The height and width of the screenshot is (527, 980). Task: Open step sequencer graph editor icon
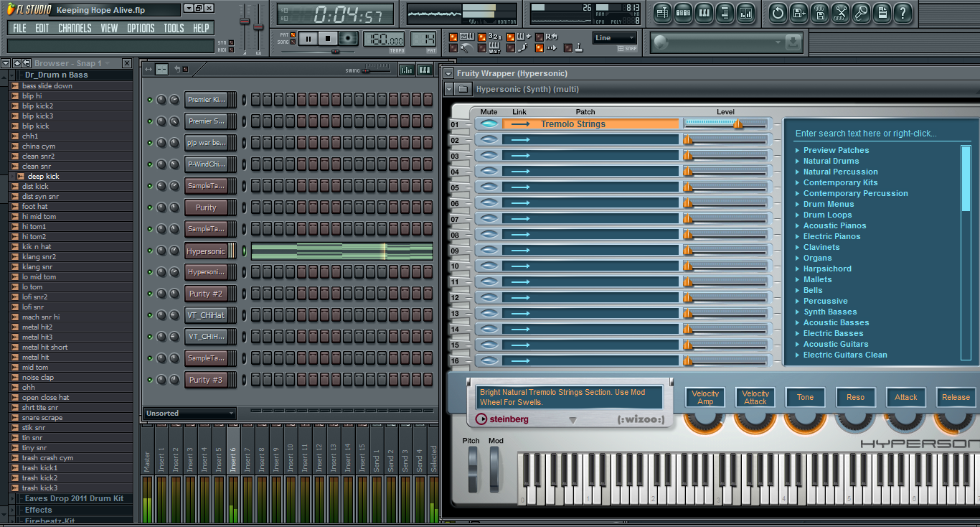406,70
